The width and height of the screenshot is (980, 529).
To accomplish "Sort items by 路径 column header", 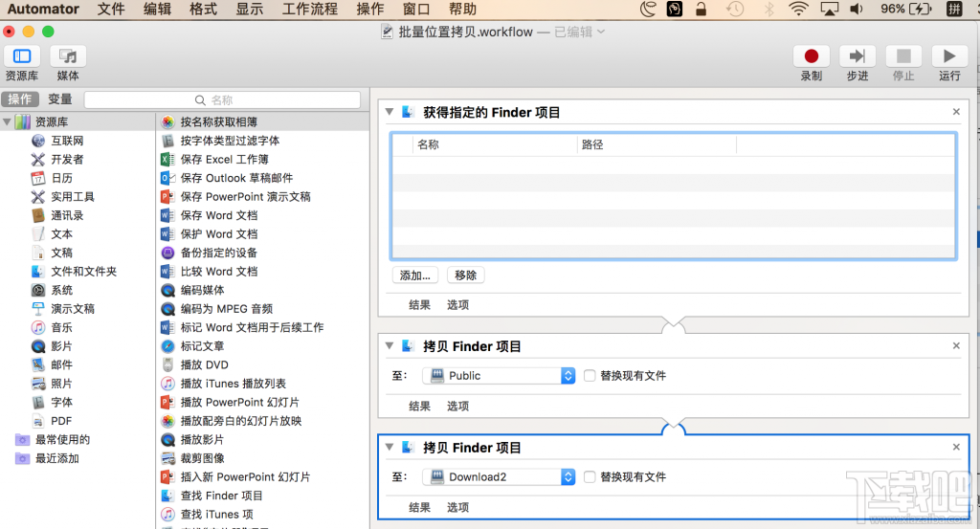I will pos(657,144).
